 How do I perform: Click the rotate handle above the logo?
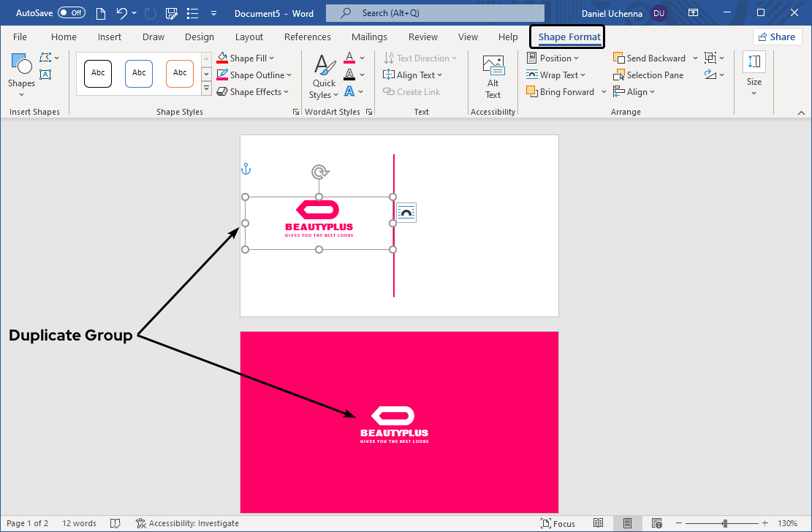(x=319, y=172)
